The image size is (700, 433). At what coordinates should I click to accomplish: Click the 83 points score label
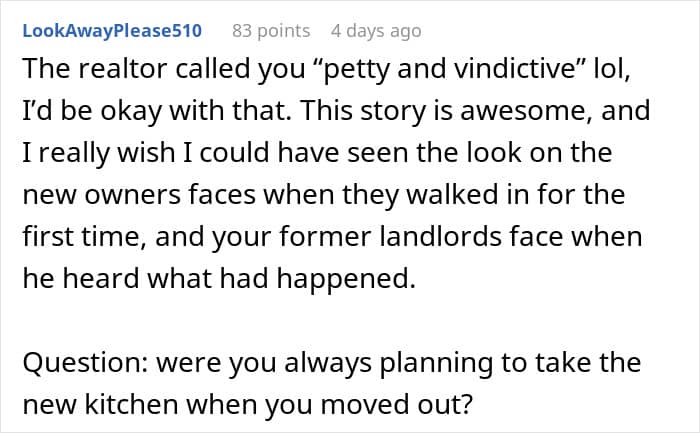(x=271, y=31)
